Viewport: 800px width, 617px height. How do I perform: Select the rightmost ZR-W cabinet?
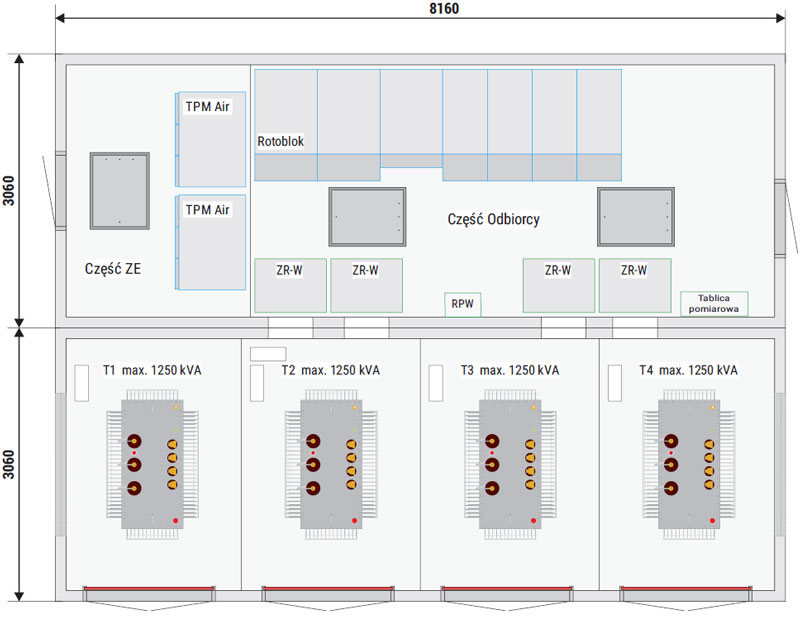tap(634, 285)
